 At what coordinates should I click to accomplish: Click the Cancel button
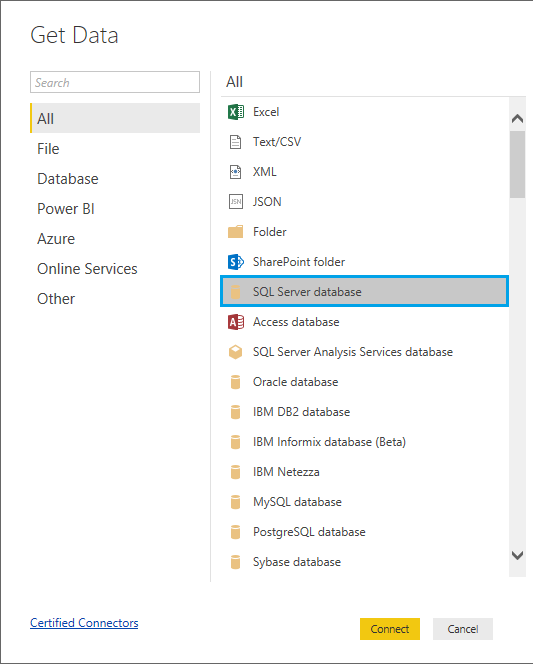(x=463, y=629)
